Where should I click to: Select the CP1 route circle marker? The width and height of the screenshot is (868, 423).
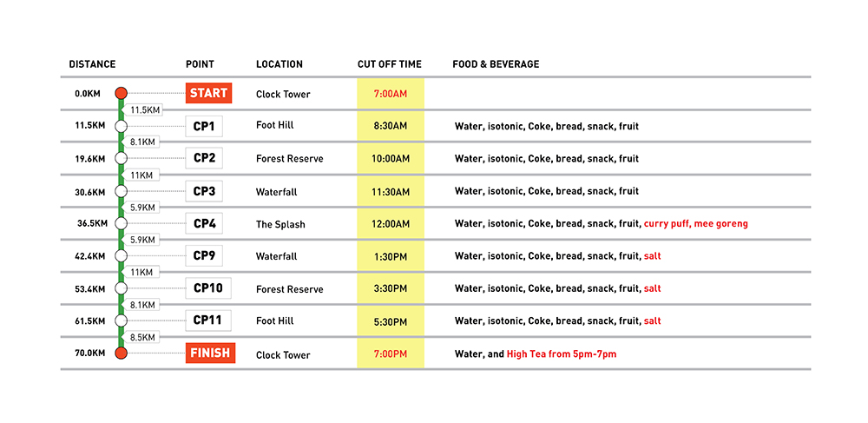tap(121, 126)
